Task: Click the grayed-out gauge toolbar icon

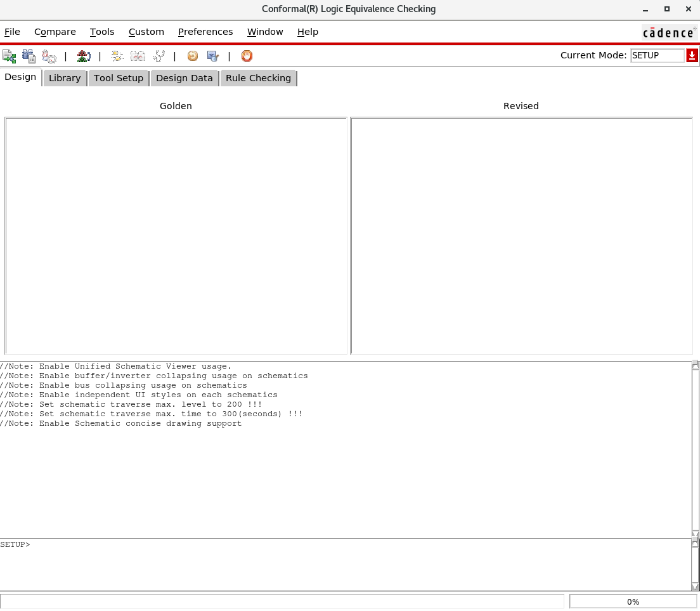Action: pos(49,56)
